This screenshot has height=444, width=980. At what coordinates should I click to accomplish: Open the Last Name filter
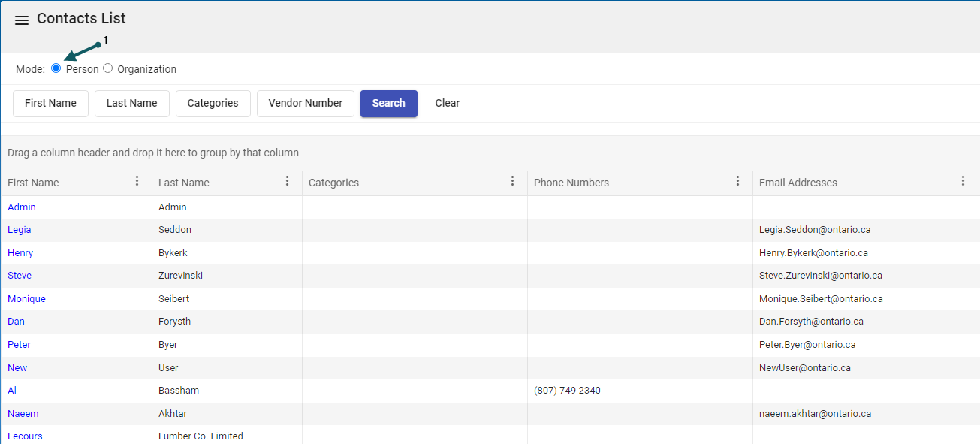click(131, 104)
